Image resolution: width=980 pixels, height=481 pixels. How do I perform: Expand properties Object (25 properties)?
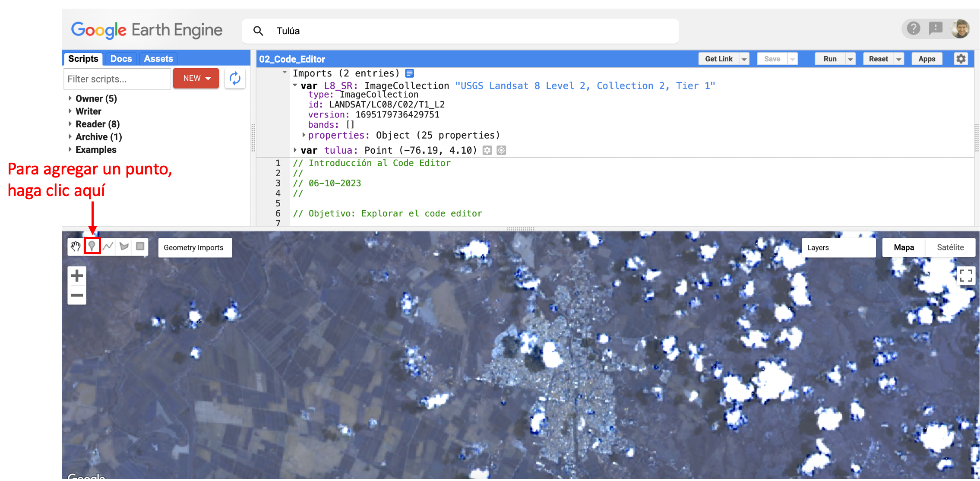(303, 135)
